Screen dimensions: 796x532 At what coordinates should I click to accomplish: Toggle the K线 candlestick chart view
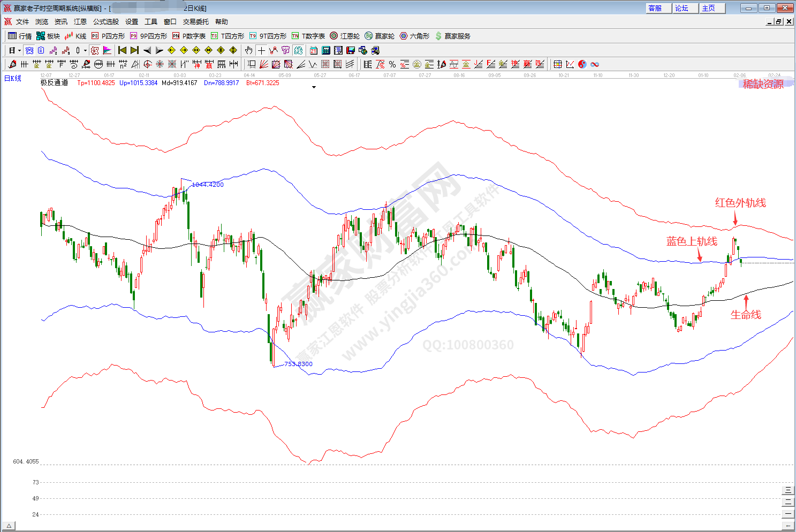(75, 36)
